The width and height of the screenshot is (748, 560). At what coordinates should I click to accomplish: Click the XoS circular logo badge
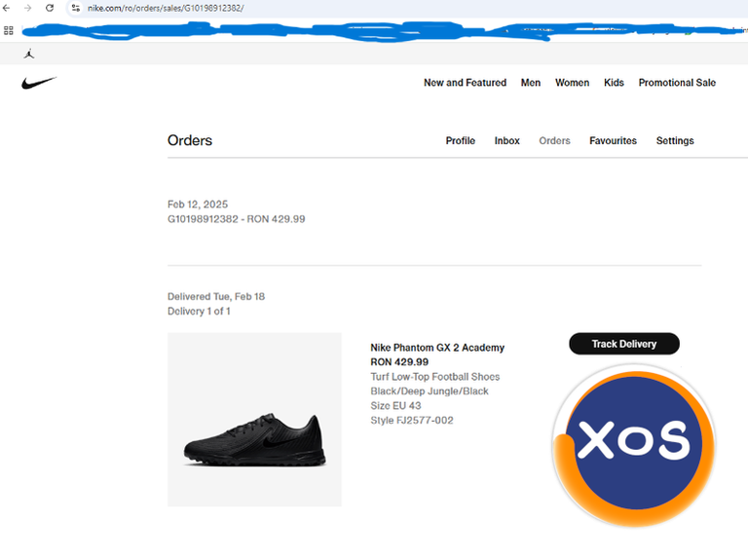[634, 444]
